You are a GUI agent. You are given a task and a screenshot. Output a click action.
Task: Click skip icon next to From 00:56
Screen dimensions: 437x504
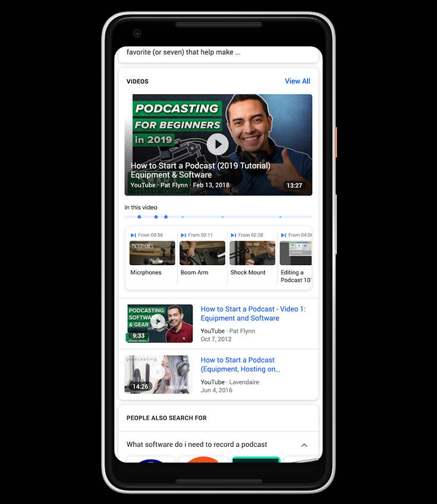133,235
